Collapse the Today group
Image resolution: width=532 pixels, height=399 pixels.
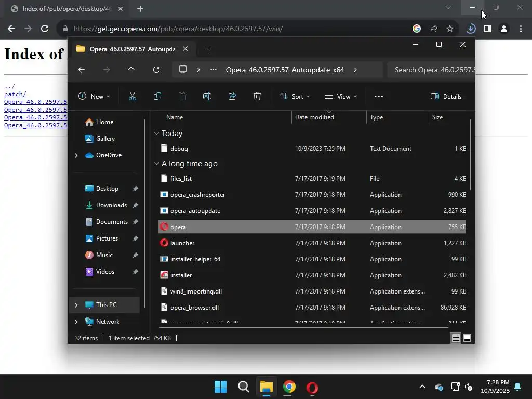click(156, 134)
